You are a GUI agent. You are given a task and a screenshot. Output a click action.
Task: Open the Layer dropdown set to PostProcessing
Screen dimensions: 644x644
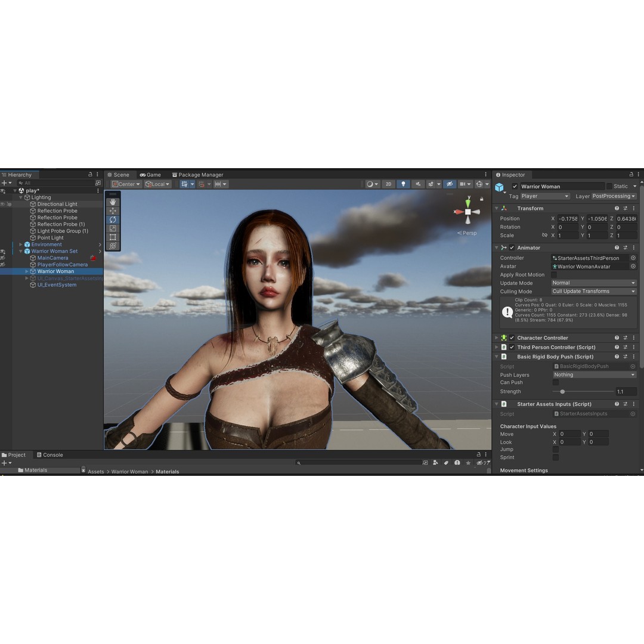click(614, 196)
